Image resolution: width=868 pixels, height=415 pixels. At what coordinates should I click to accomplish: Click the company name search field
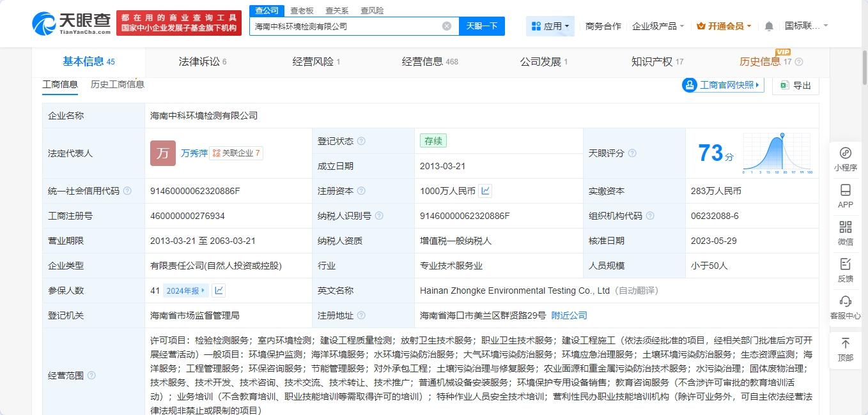345,26
